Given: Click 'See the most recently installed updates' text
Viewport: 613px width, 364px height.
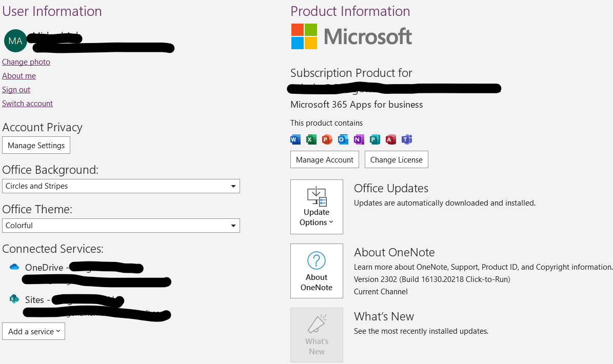Looking at the screenshot, I should (421, 331).
